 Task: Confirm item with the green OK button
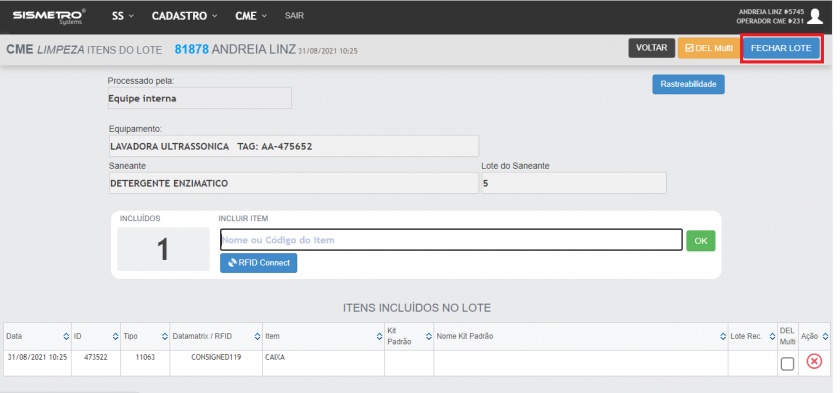[x=701, y=241]
